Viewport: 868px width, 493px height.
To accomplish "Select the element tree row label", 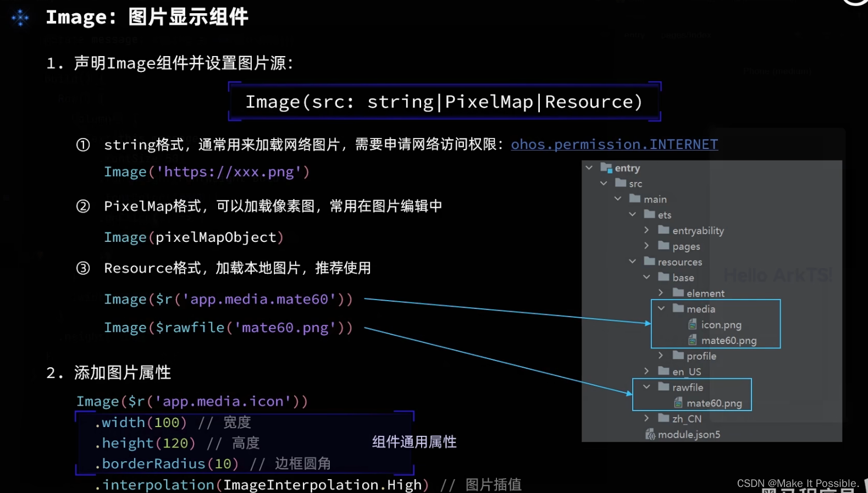I will [705, 293].
